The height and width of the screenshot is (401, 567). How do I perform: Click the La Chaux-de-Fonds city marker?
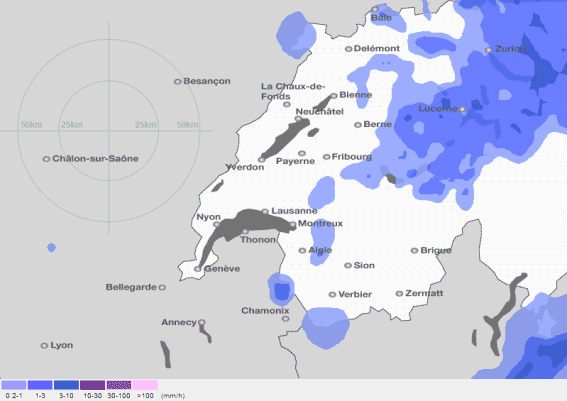(x=287, y=104)
